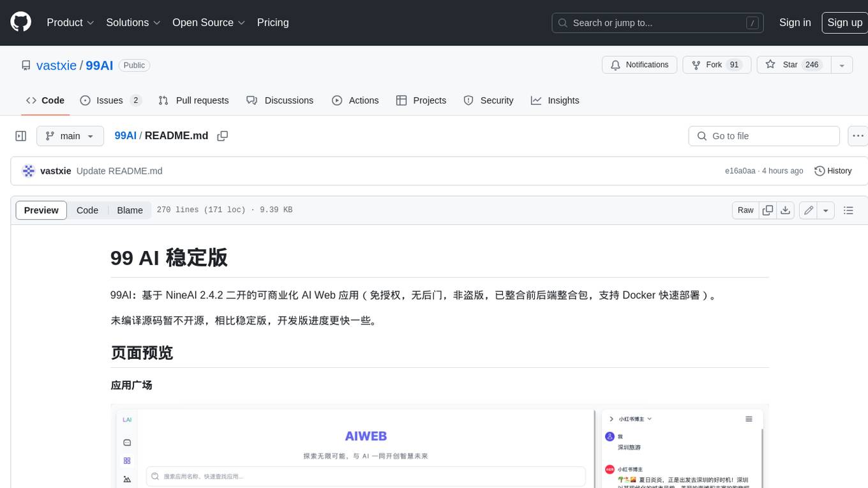Click the Raw button
868x488 pixels.
coord(745,210)
